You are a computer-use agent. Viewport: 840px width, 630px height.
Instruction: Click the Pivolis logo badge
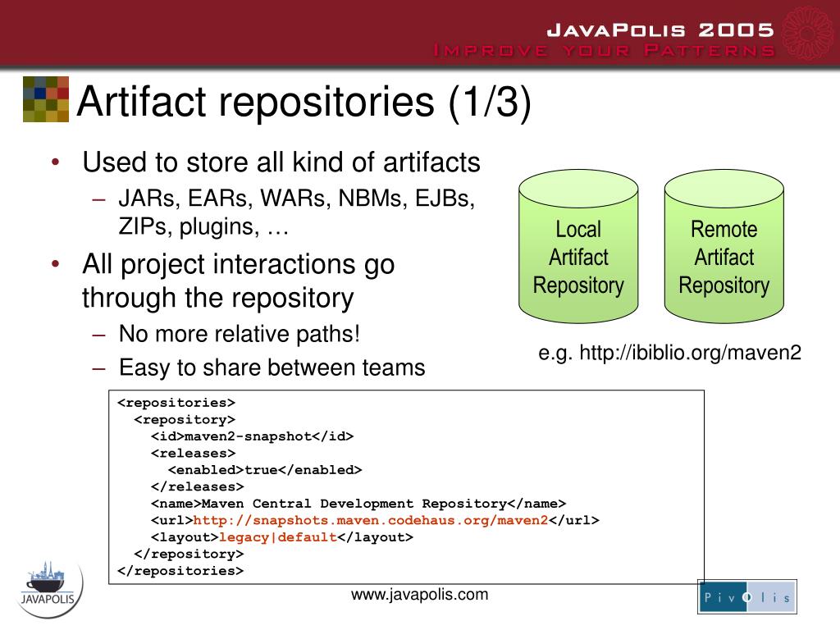(747, 597)
